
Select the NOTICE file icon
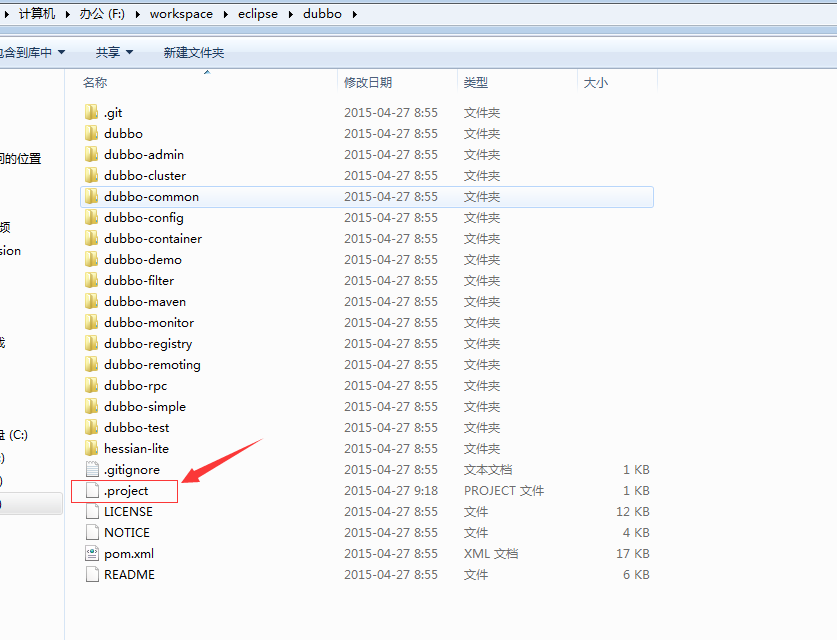[x=92, y=532]
